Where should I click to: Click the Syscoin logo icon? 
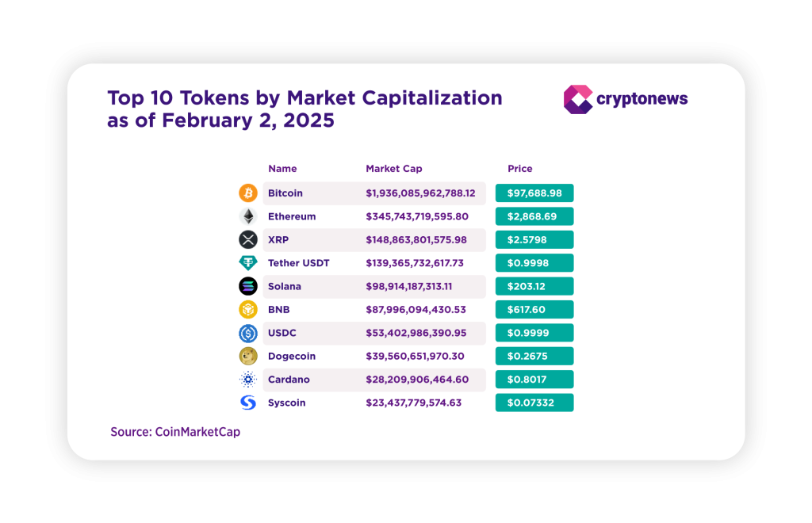pos(248,403)
